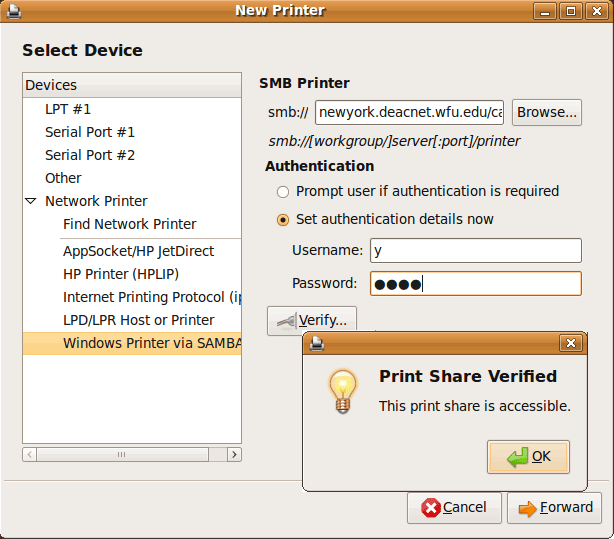Open the Browse... SMB share dialog
The height and width of the screenshot is (539, 614).
click(x=547, y=112)
